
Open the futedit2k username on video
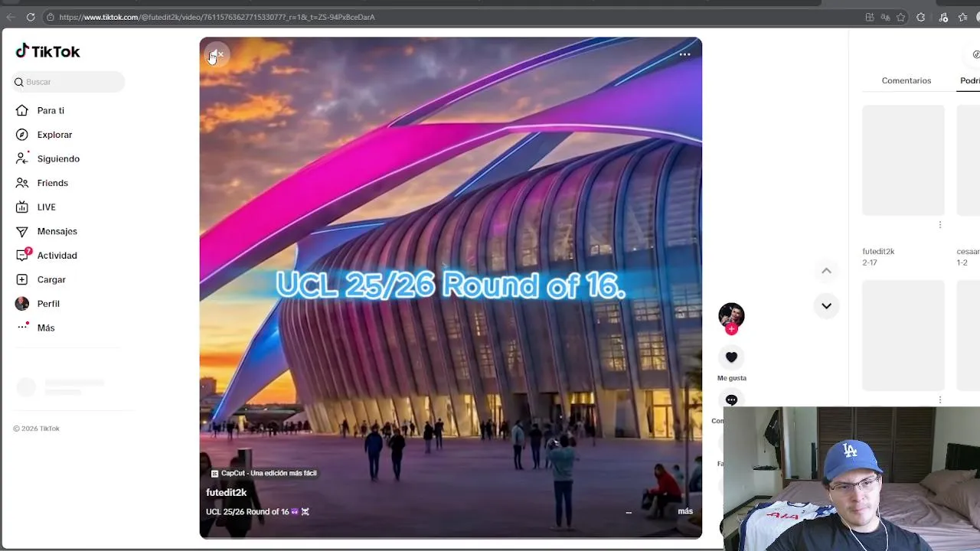coord(226,493)
